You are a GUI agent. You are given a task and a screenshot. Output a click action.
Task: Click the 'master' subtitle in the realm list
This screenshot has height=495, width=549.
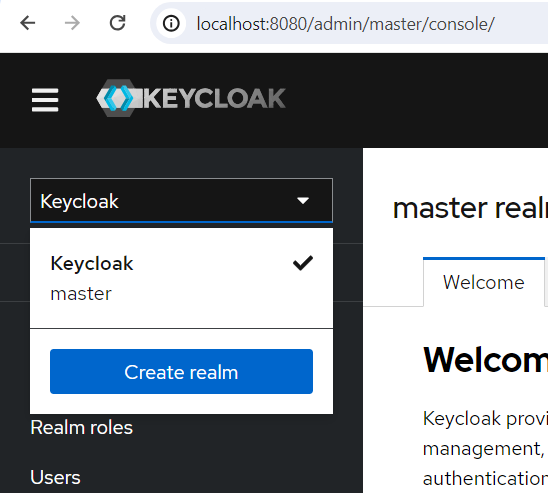[x=81, y=294]
